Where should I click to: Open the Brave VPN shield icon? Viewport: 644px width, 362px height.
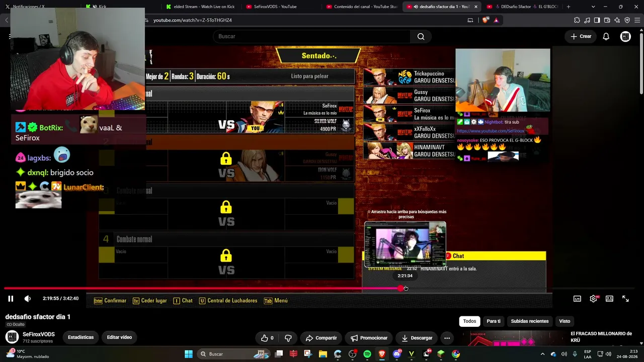tap(627, 20)
